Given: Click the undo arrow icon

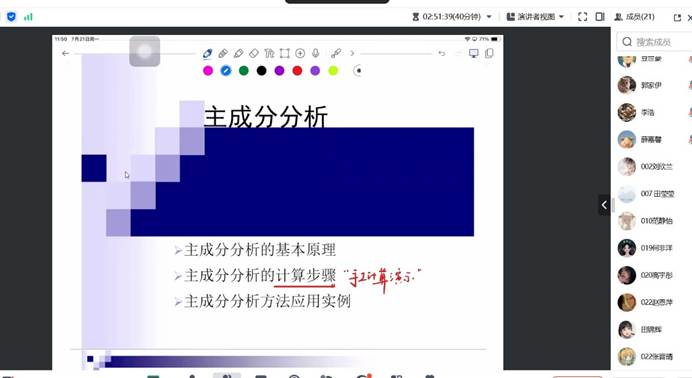Looking at the screenshot, I should pos(442,53).
